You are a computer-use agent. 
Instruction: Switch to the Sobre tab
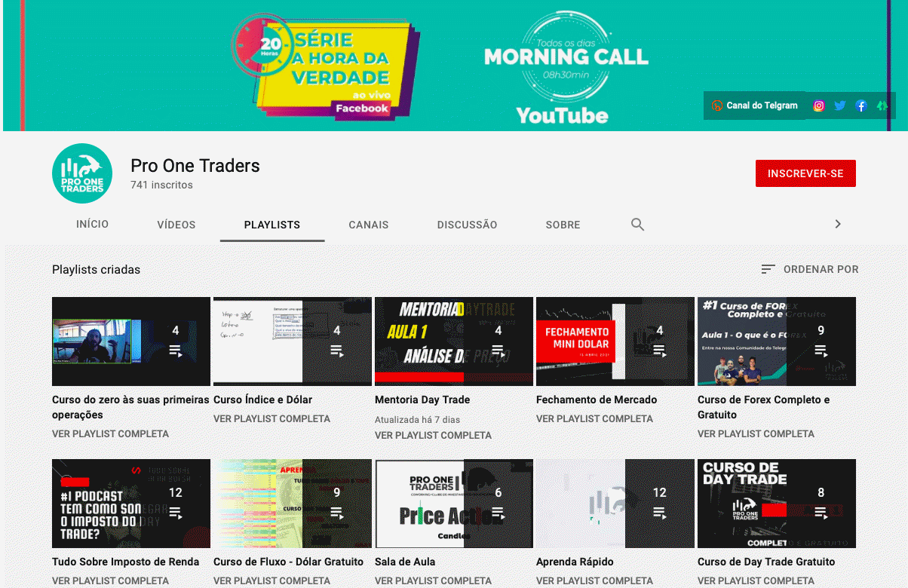[x=563, y=225]
